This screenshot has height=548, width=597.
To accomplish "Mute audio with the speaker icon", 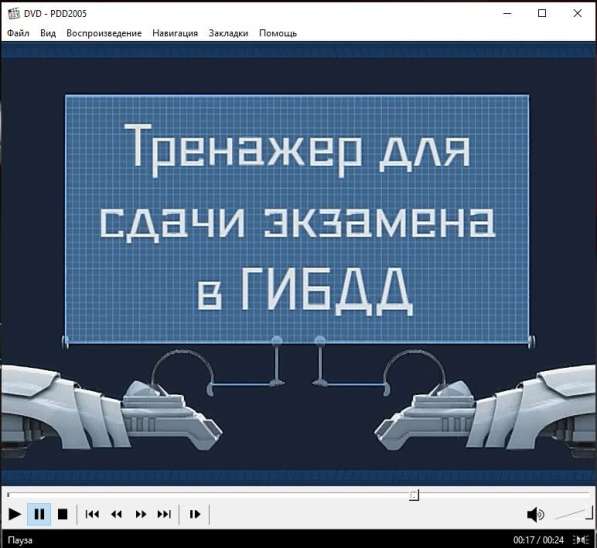I will pyautogui.click(x=535, y=514).
